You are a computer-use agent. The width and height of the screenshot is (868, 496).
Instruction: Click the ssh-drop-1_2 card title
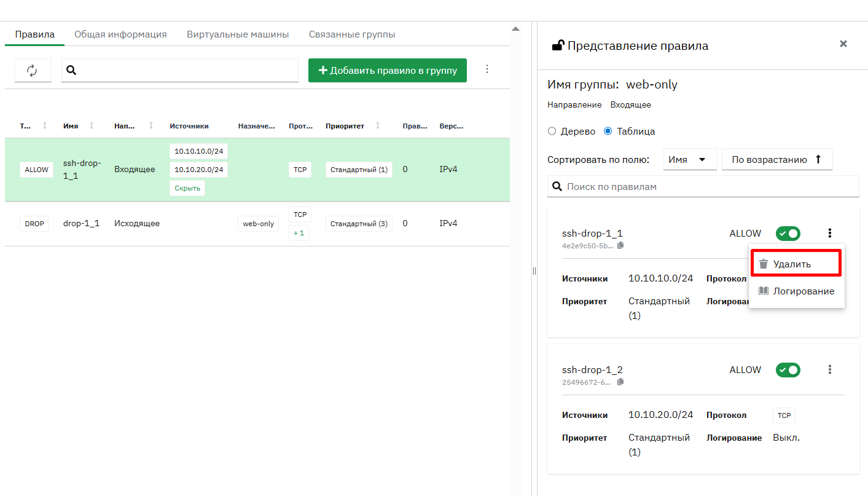tap(592, 369)
